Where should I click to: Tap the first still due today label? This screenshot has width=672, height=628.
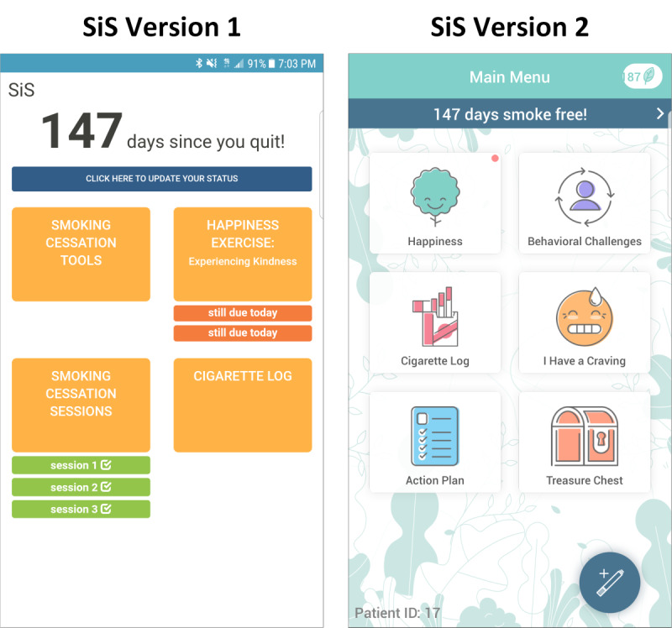[x=243, y=312]
